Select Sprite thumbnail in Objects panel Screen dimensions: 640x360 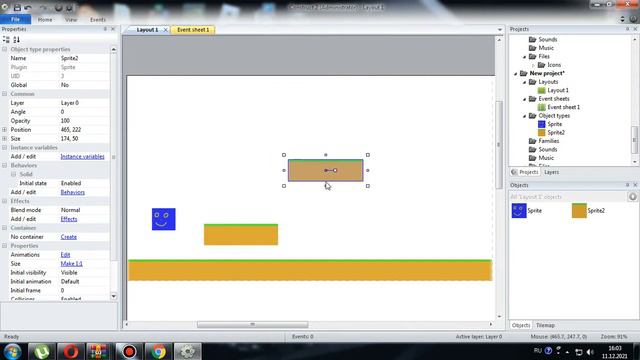pyautogui.click(x=519, y=211)
